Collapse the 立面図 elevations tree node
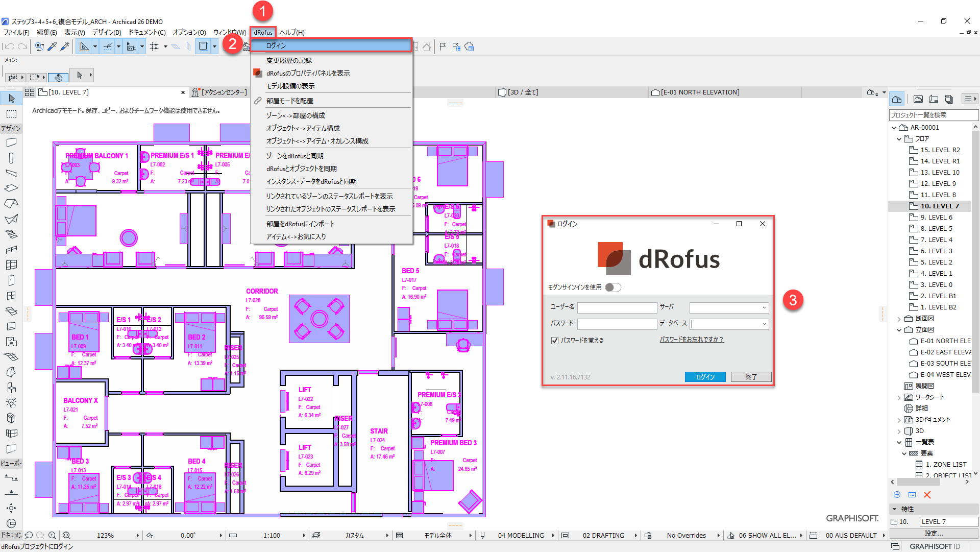Image resolution: width=980 pixels, height=552 pixels. pos(899,330)
